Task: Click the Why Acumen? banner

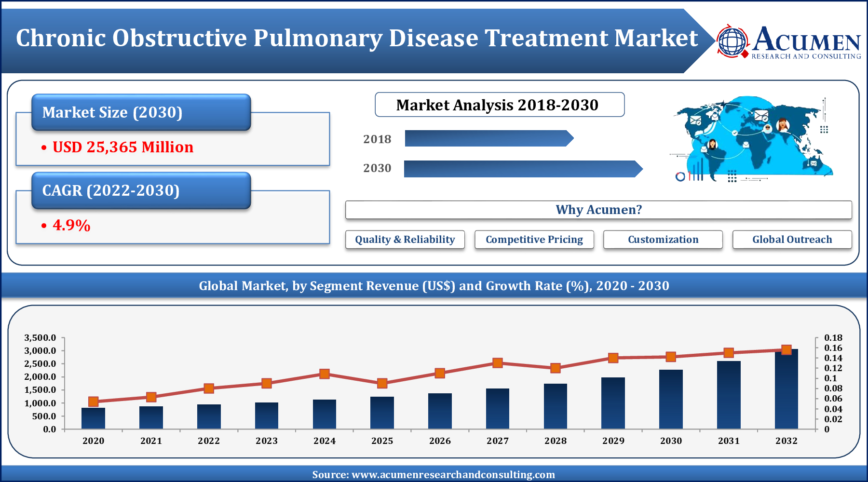Action: [x=598, y=210]
